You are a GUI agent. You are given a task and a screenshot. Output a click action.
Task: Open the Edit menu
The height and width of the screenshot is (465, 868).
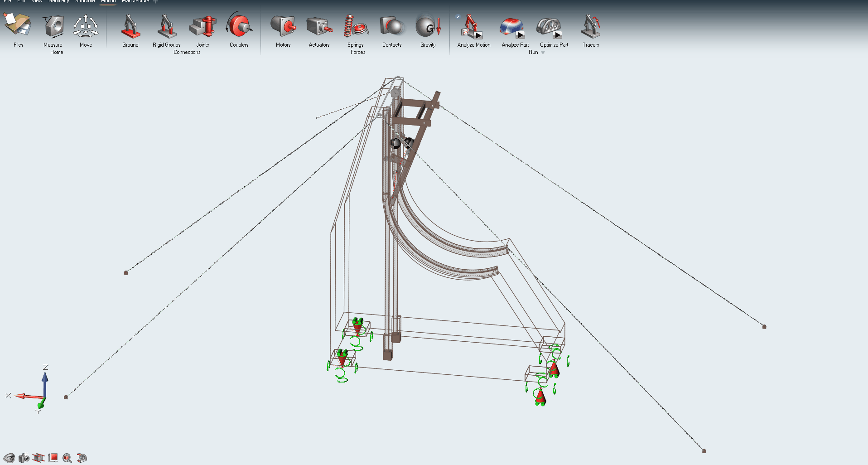[x=21, y=1]
